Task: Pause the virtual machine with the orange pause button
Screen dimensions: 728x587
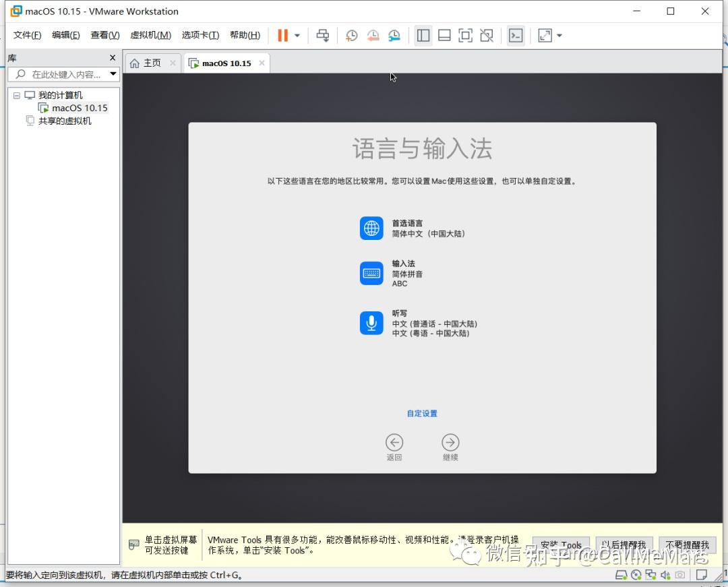Action: [x=282, y=35]
